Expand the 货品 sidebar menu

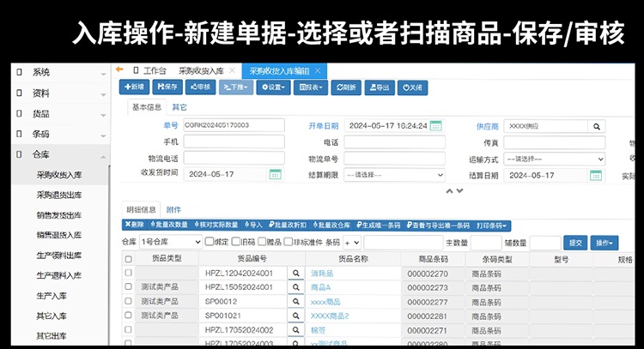(x=61, y=114)
